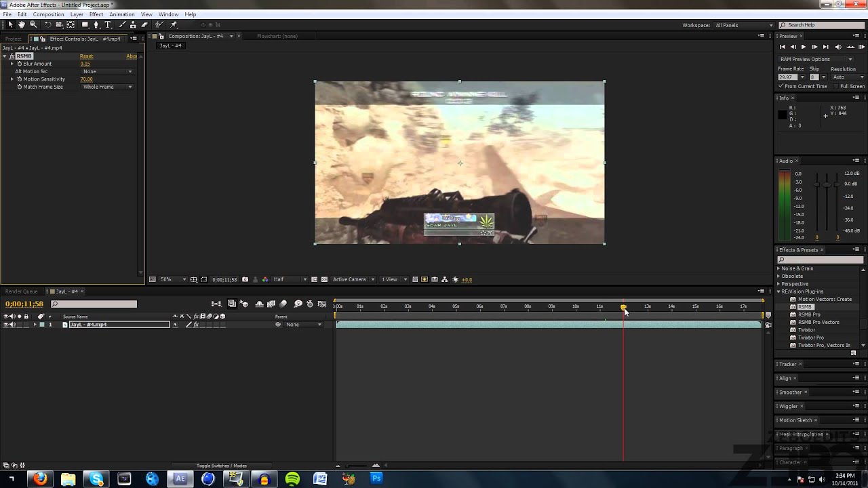
Task: Switch to the Render Queue tab
Action: (x=22, y=291)
